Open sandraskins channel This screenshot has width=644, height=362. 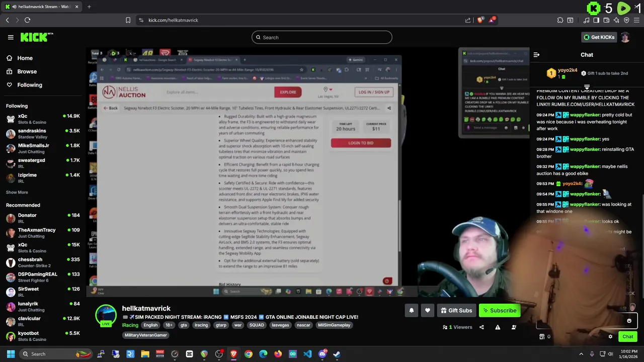tap(43, 134)
